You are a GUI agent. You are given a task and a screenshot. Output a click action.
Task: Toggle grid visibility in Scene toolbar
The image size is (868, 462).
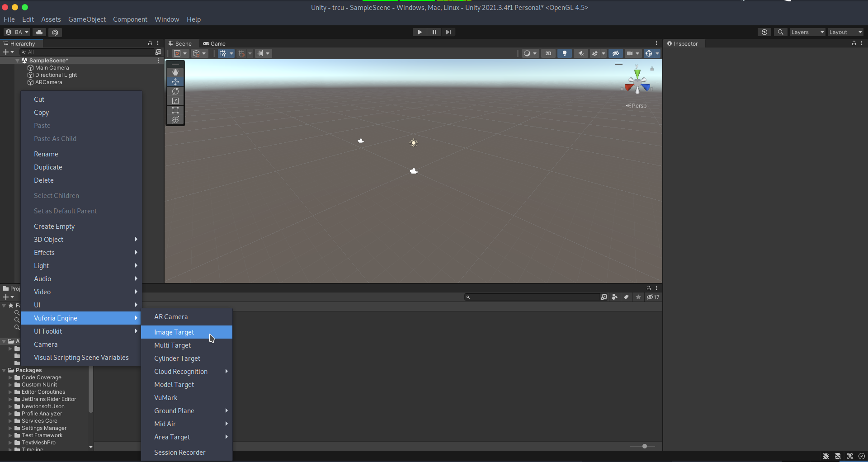click(223, 53)
